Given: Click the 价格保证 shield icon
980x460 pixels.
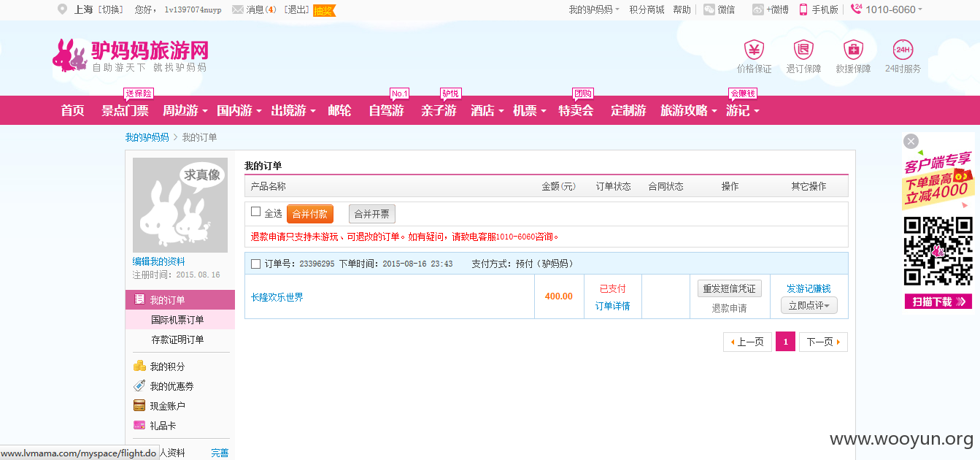Looking at the screenshot, I should pos(754,50).
